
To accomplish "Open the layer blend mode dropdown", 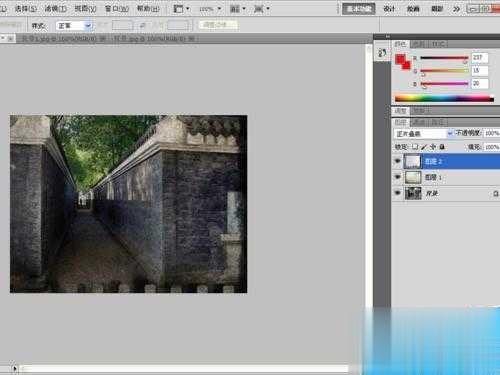I will (x=423, y=134).
